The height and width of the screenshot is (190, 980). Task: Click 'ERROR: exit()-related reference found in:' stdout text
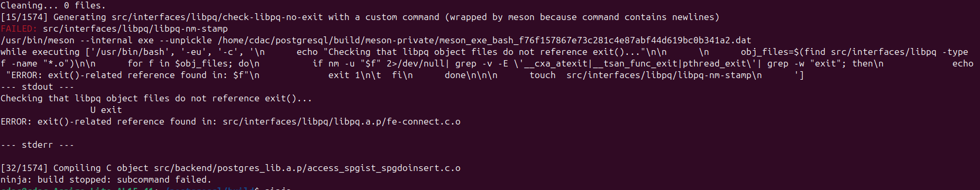pos(109,121)
